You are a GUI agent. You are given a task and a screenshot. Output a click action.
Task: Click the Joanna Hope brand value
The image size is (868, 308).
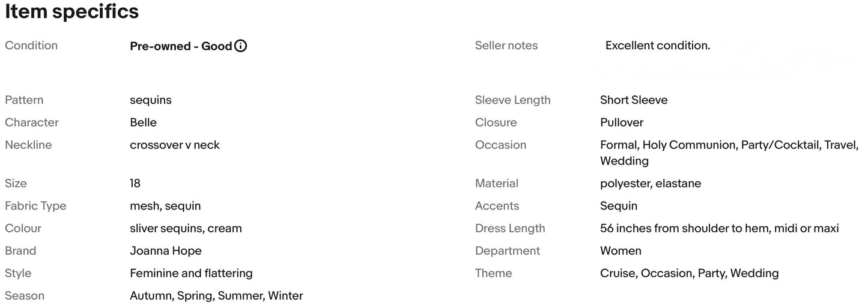(x=166, y=251)
